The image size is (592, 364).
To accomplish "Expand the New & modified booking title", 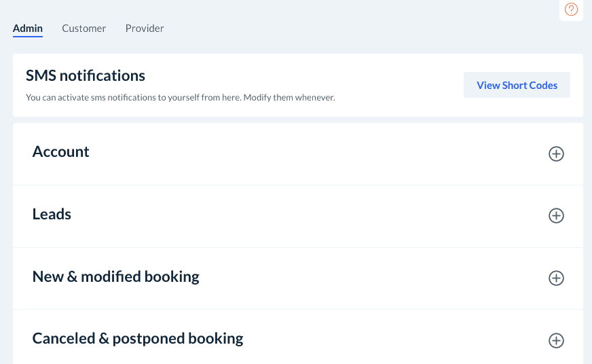I will pos(116,277).
